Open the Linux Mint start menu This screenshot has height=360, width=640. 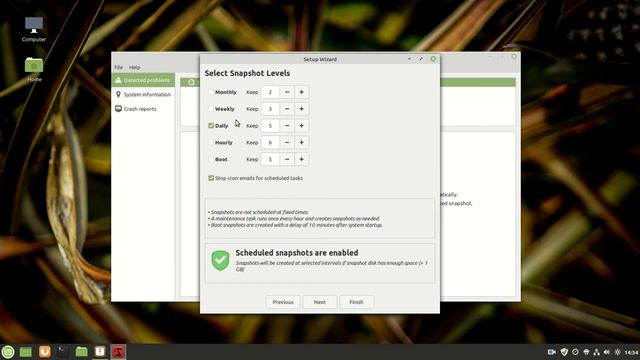tap(8, 351)
